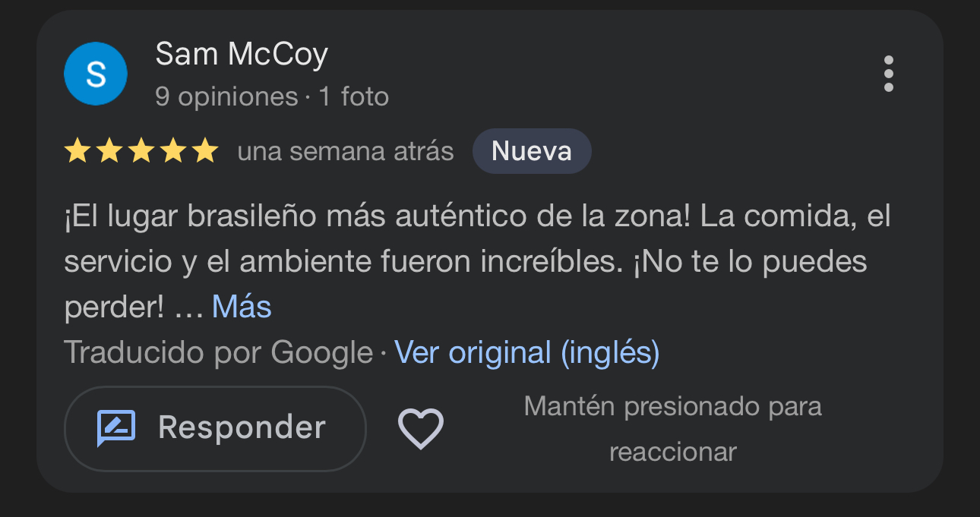The width and height of the screenshot is (980, 517).
Task: Click the Responder button
Action: 215,428
